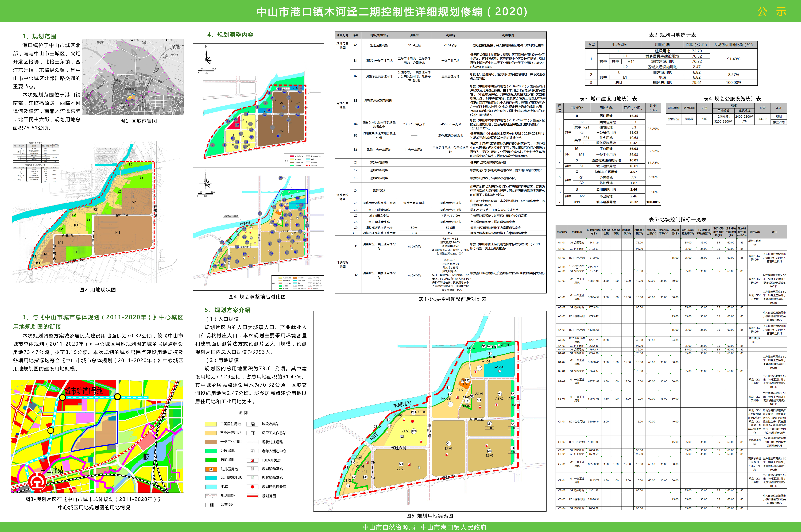Viewport: 801px width, 532px height.
Task: Click the 规划移动基站 tower legend icon
Action: click(x=252, y=469)
